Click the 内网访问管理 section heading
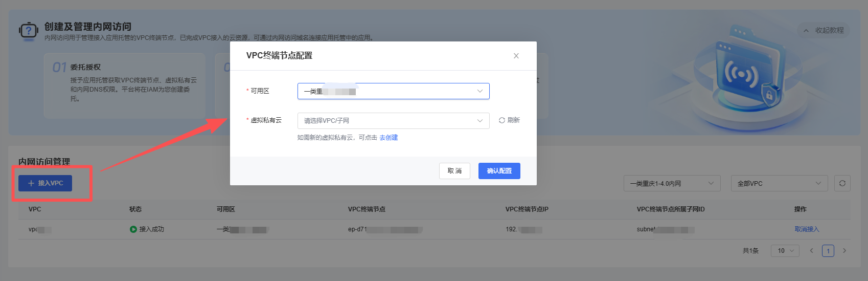The width and height of the screenshot is (868, 281). coord(44,162)
